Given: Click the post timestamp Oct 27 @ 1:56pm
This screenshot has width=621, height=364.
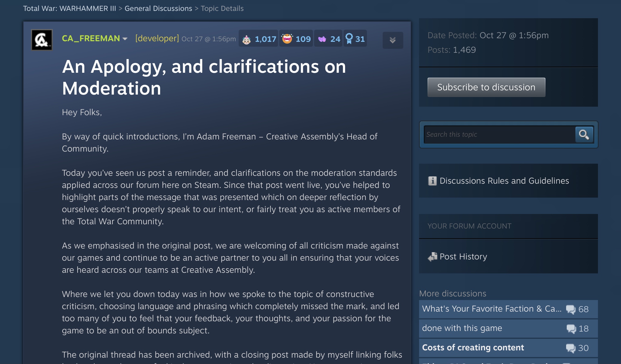Looking at the screenshot, I should (x=209, y=39).
